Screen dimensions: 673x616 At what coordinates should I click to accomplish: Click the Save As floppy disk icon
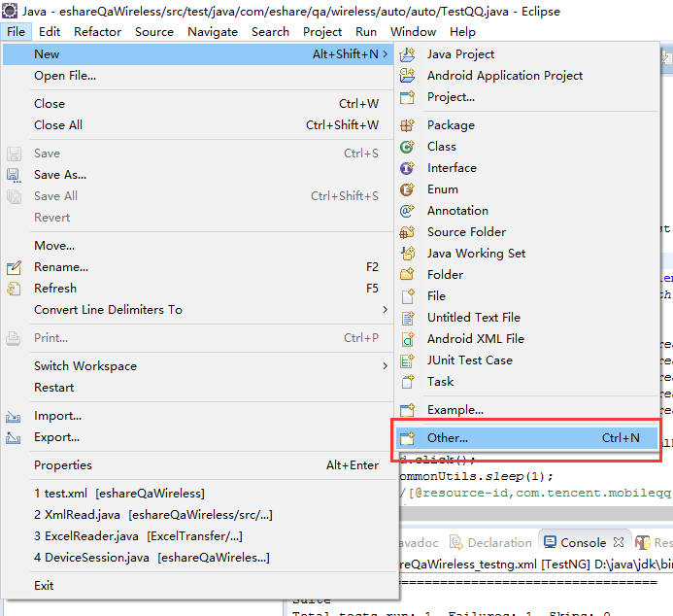point(14,175)
